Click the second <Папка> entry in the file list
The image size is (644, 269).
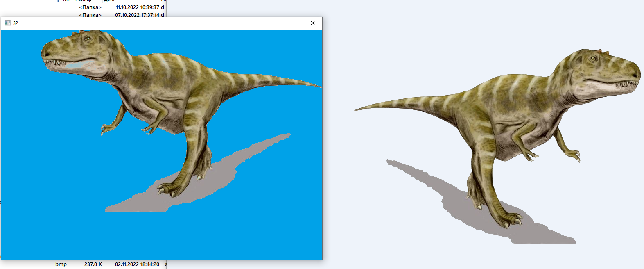click(90, 15)
